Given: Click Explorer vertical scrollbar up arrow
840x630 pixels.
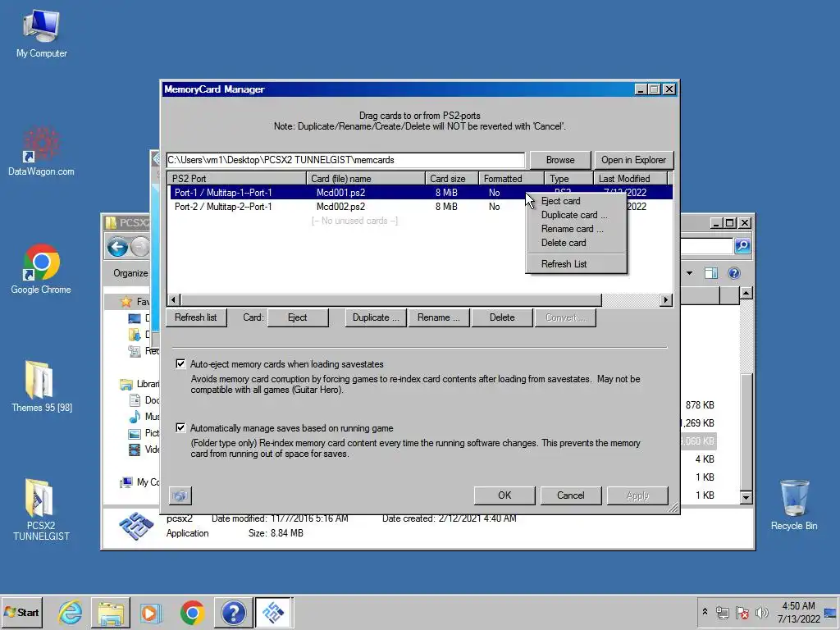Looking at the screenshot, I should 746,293.
